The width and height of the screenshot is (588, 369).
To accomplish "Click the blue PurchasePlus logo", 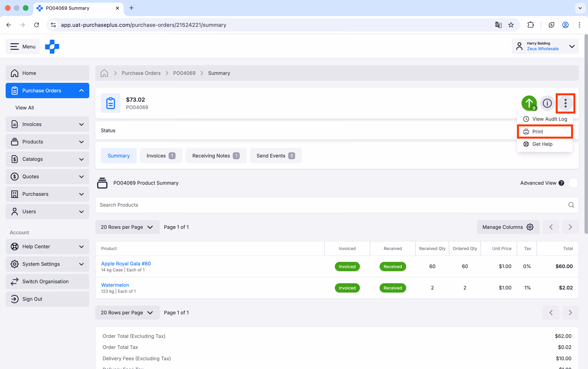I will [52, 47].
